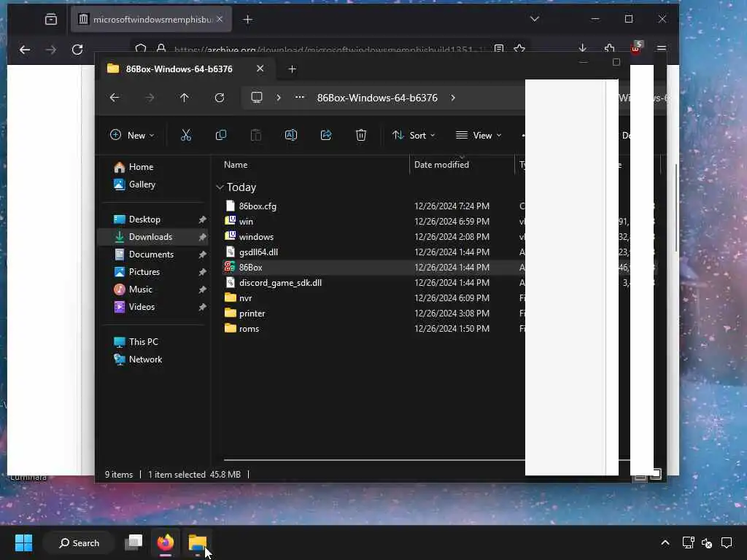This screenshot has height=560, width=747.
Task: Click the This PC monitor icon in address bar
Action: pos(257,98)
